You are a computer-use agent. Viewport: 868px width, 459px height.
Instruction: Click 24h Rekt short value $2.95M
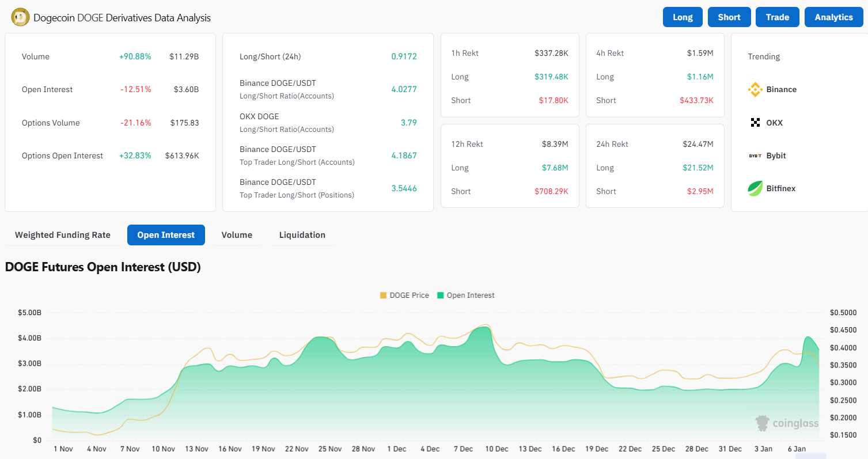(699, 191)
